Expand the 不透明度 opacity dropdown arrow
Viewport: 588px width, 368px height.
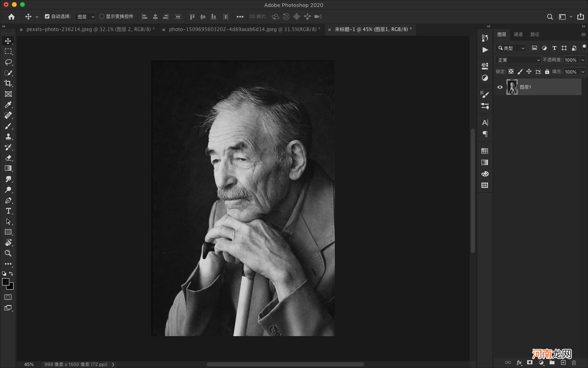[583, 60]
